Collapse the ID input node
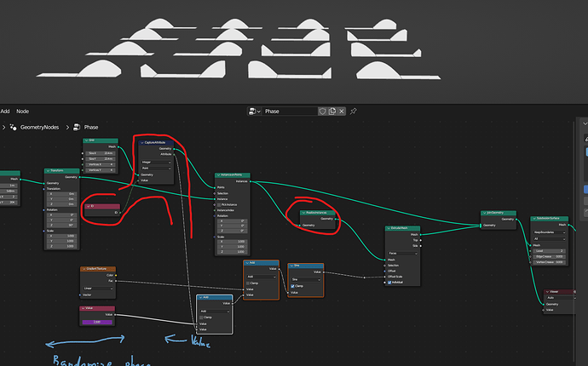This screenshot has height=366, width=588. click(x=88, y=207)
